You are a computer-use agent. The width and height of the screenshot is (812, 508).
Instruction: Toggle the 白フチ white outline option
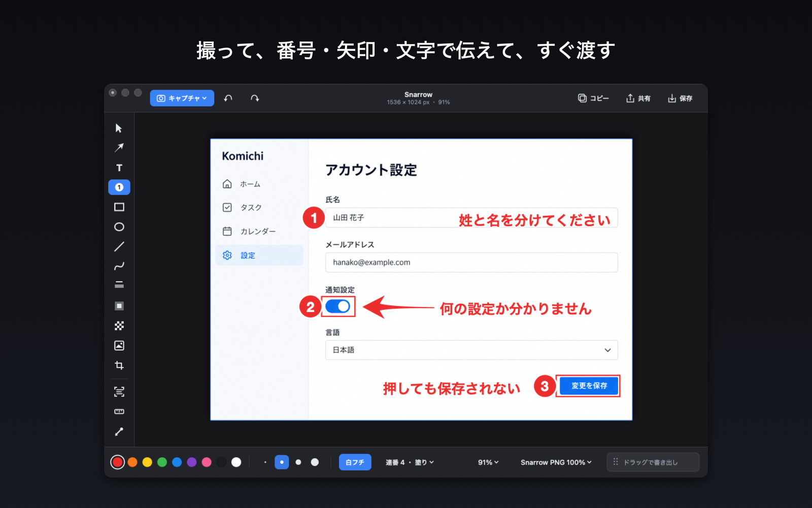click(355, 462)
